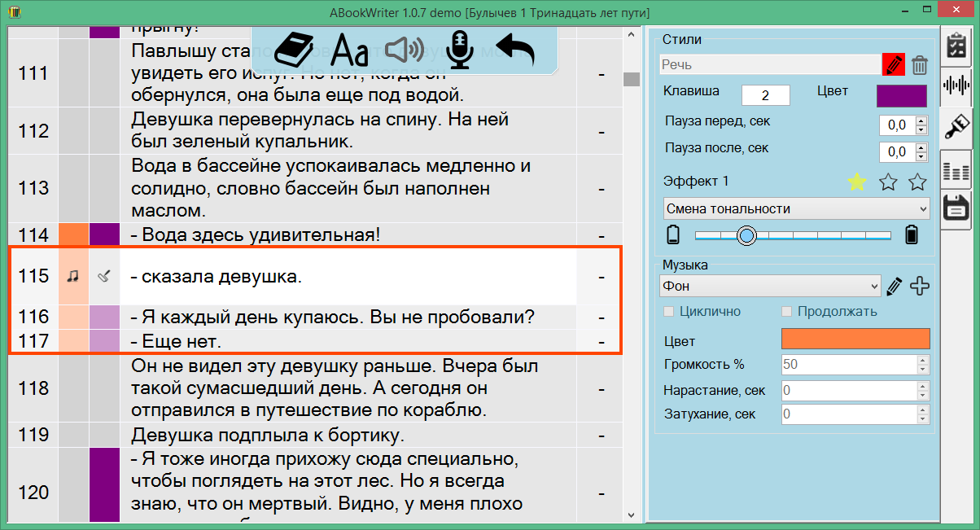Open the font settings Aa icon
The height and width of the screenshot is (530, 980).
click(x=350, y=49)
